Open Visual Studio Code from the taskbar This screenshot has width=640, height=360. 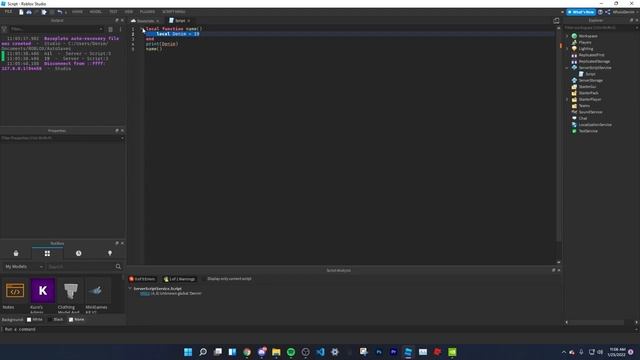click(320, 352)
